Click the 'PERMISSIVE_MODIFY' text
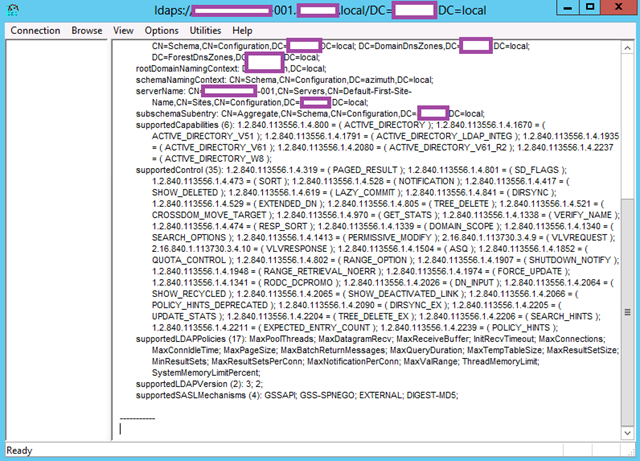Screen dimensions: 640x461 click(389, 237)
